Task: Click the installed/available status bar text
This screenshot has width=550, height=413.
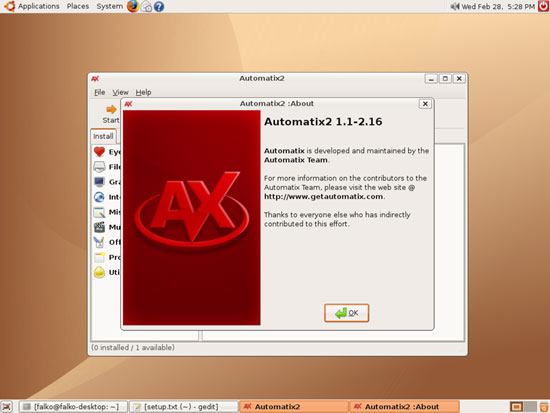Action: click(x=133, y=347)
